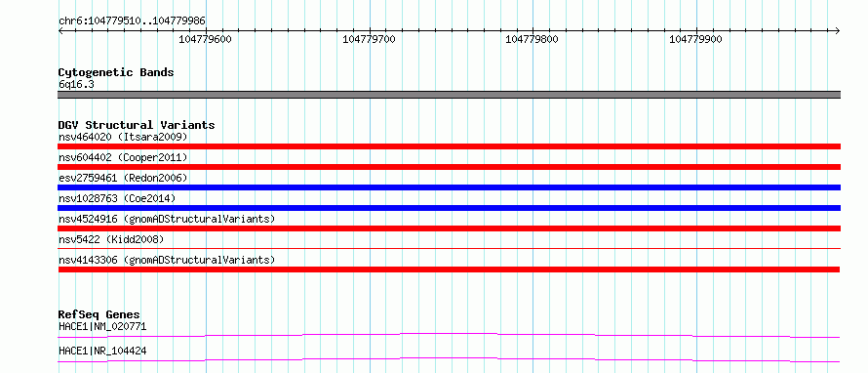Open variant nsv464020 (Itsara2009) label
Image resolution: width=868 pixels, height=373 pixels.
click(x=123, y=137)
